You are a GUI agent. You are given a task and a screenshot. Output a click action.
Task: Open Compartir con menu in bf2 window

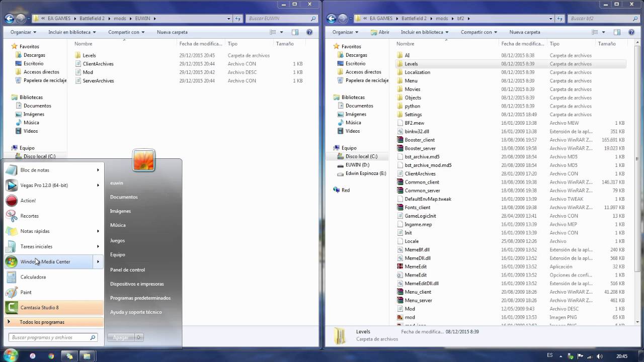(x=478, y=32)
